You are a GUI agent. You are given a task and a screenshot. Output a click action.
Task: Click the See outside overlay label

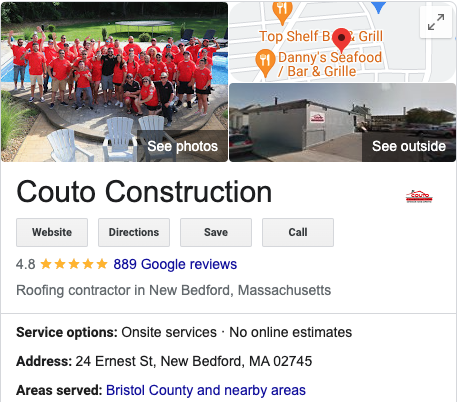[409, 146]
